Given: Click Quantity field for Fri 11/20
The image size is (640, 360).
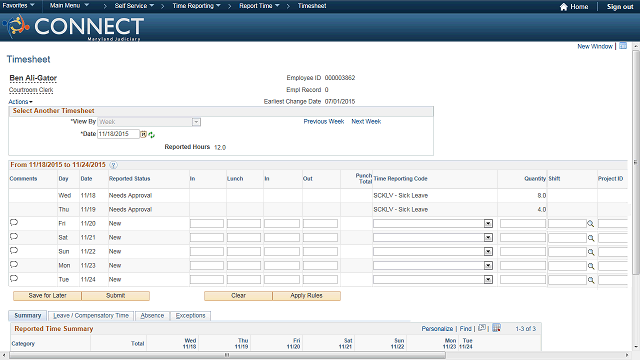Looking at the screenshot, I should [523, 224].
